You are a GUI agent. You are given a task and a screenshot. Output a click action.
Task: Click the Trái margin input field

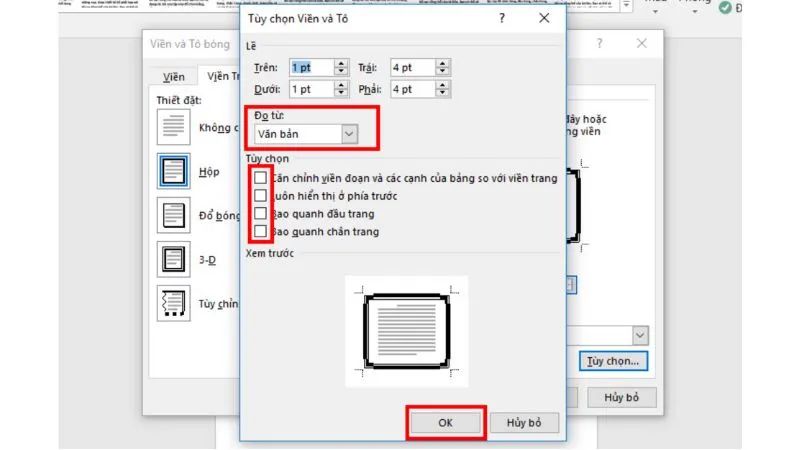click(413, 67)
